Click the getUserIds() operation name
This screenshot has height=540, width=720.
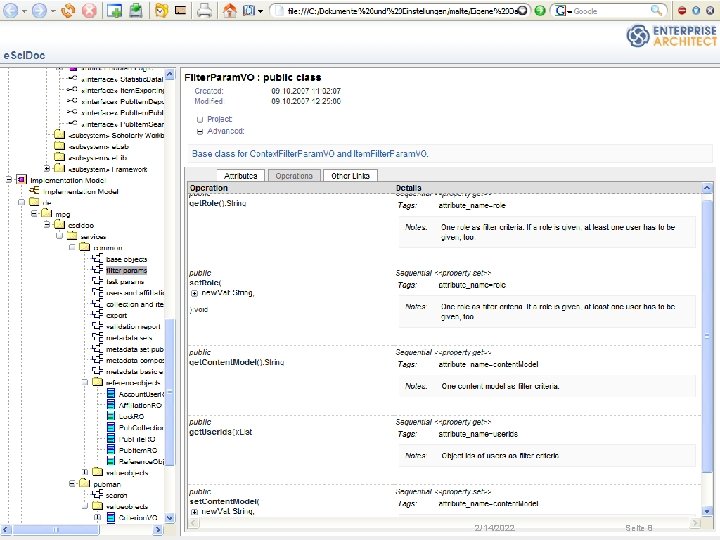[221, 432]
